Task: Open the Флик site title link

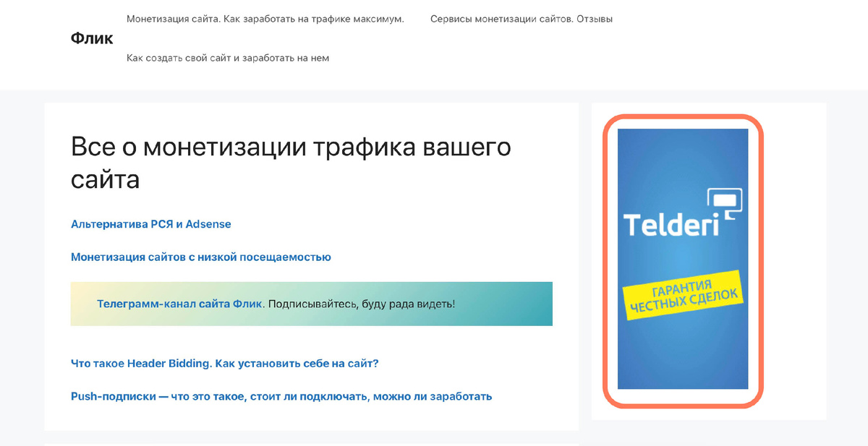Action: (92, 38)
